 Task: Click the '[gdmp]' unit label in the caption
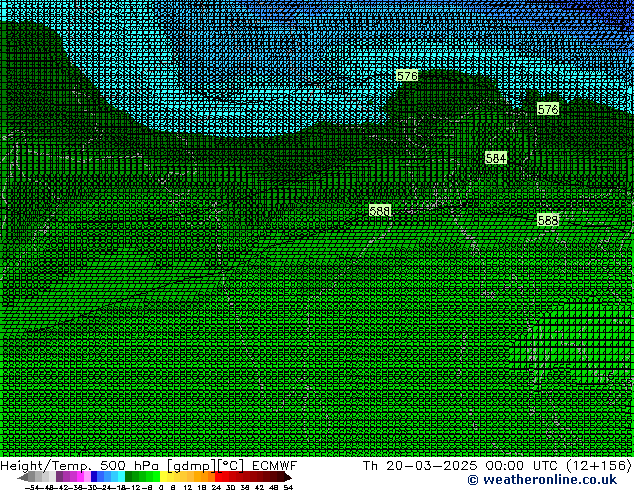point(192,466)
